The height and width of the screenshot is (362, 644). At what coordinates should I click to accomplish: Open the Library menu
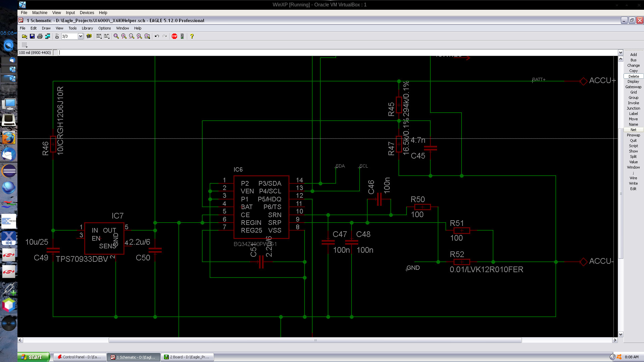coord(87,28)
